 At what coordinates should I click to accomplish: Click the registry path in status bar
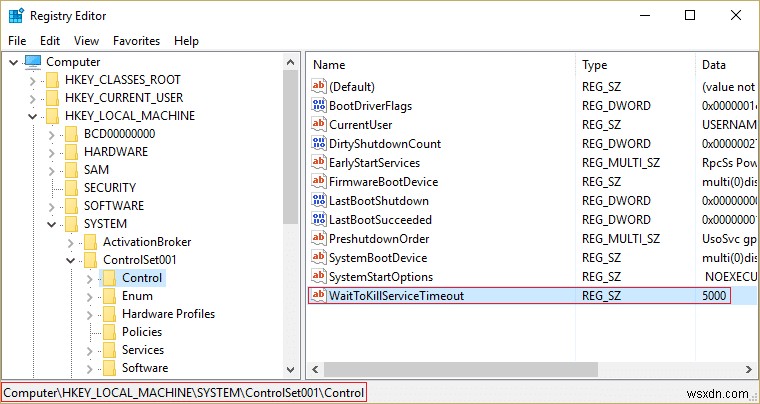pyautogui.click(x=184, y=392)
